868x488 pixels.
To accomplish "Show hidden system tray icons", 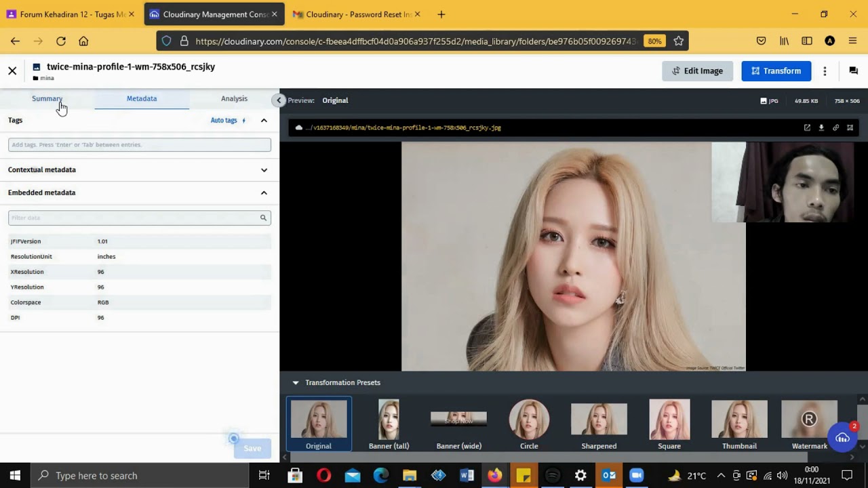I will (721, 475).
